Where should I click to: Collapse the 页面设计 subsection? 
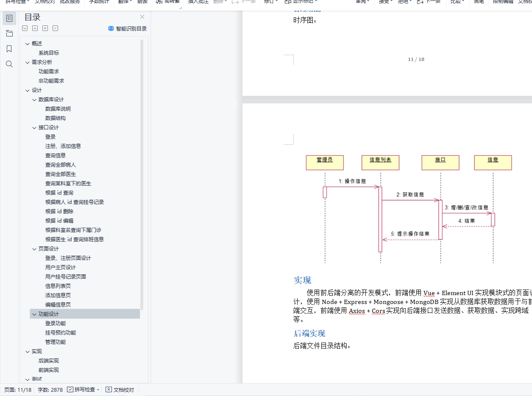(x=34, y=249)
